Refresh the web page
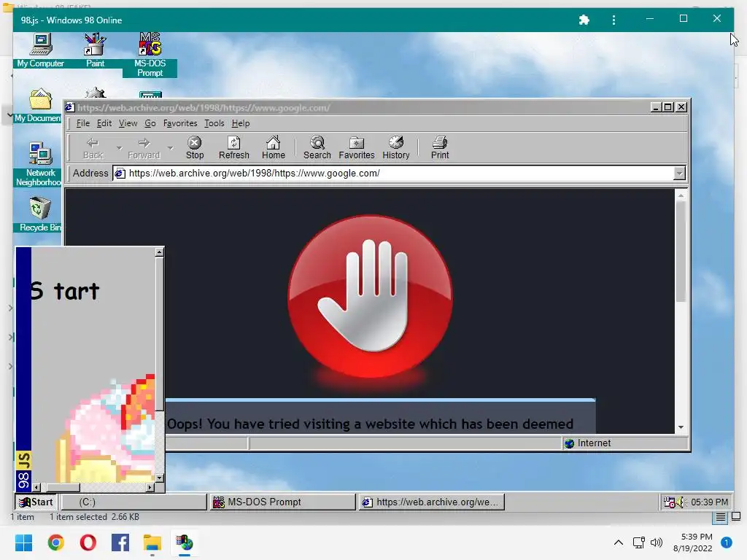 pos(234,147)
